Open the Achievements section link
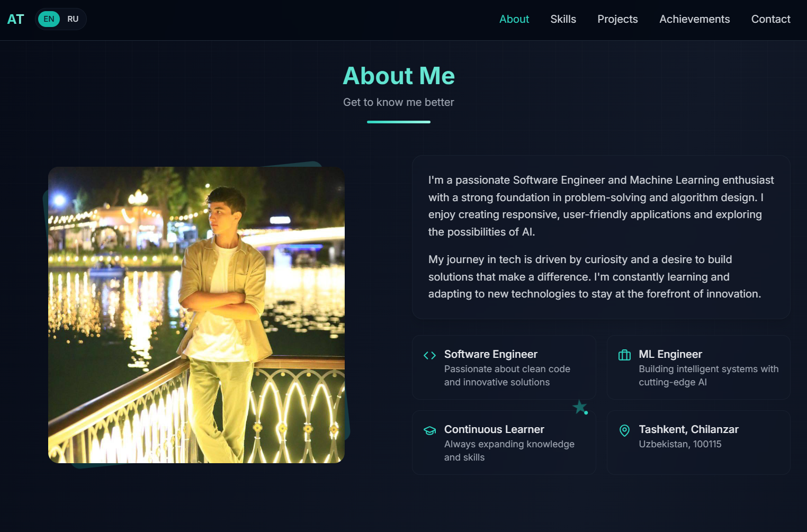 (694, 19)
